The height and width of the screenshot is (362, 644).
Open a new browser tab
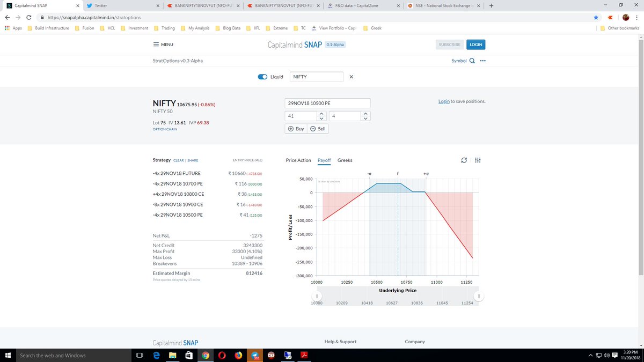coord(492,6)
